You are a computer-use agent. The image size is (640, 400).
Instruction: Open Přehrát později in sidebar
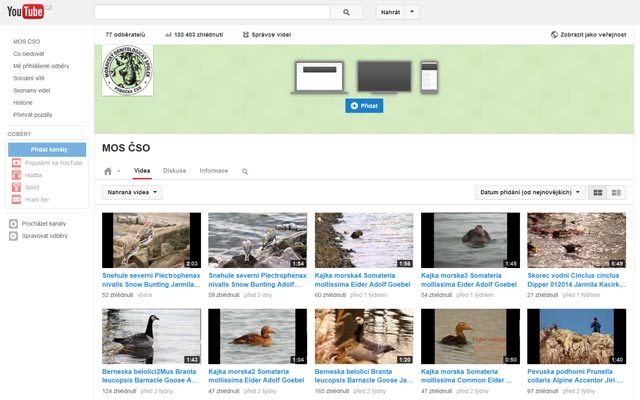pyautogui.click(x=33, y=115)
